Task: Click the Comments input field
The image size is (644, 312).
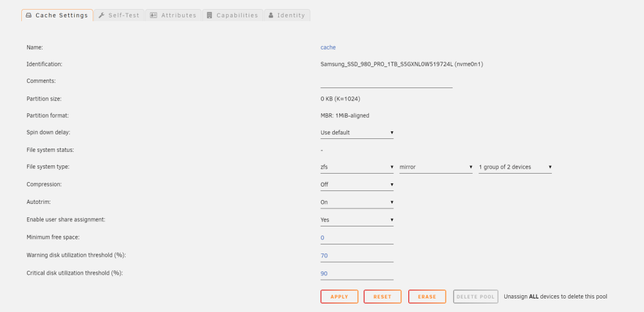Action: 386,82
